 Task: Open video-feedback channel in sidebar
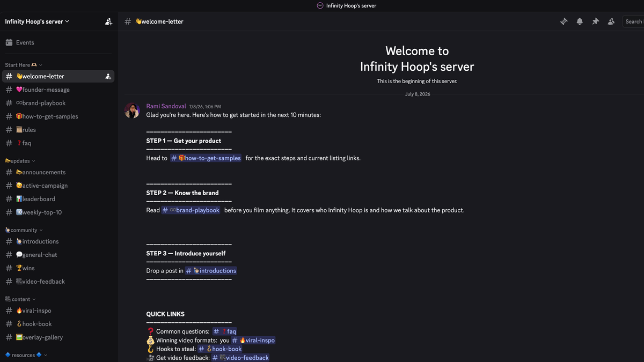(58, 282)
